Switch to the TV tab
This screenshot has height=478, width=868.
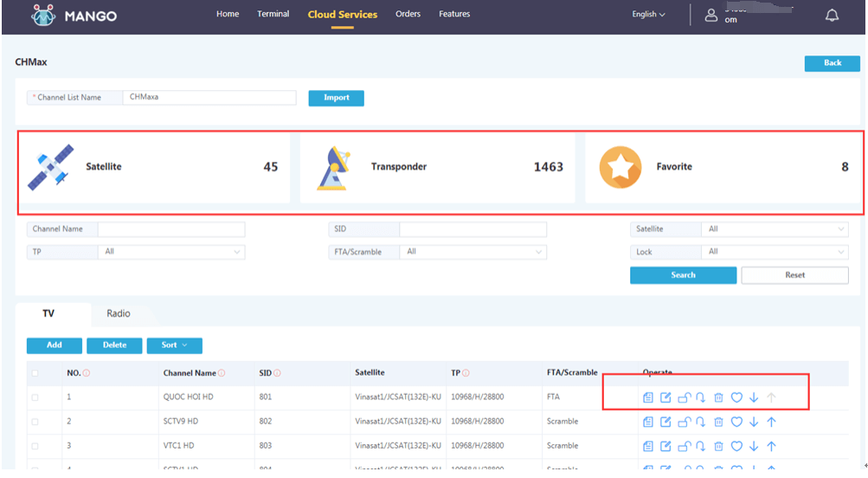48,313
